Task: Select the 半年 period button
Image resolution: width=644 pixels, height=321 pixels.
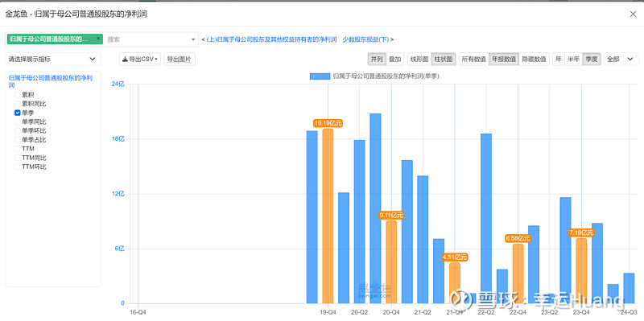Action: 573,59
